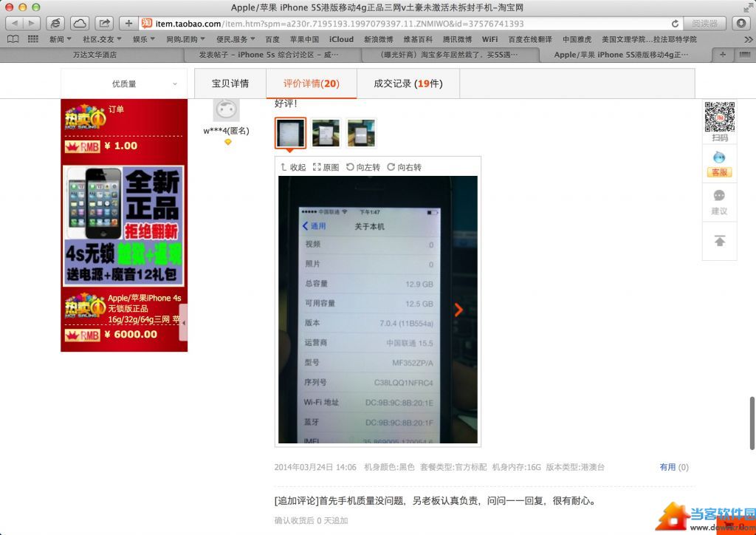Screen dimensions: 756x535
Task: Add bookmark with the plus button
Action: 128,23
